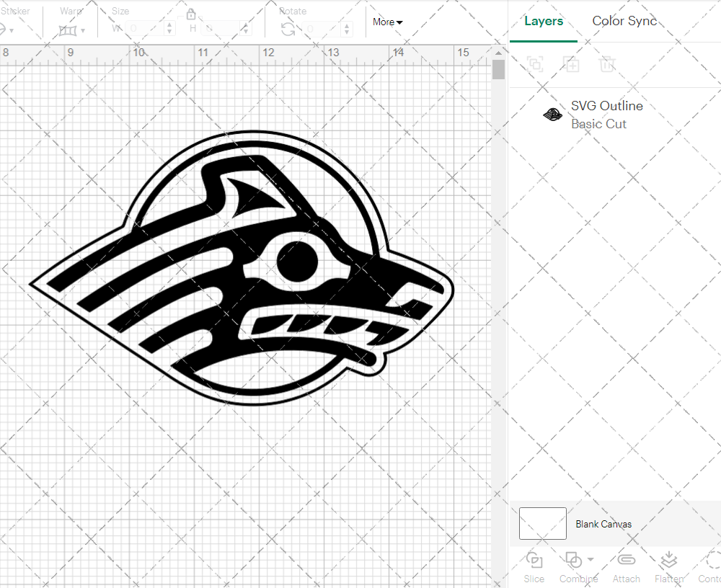Click the size aspect-ratio lock icon

(191, 14)
